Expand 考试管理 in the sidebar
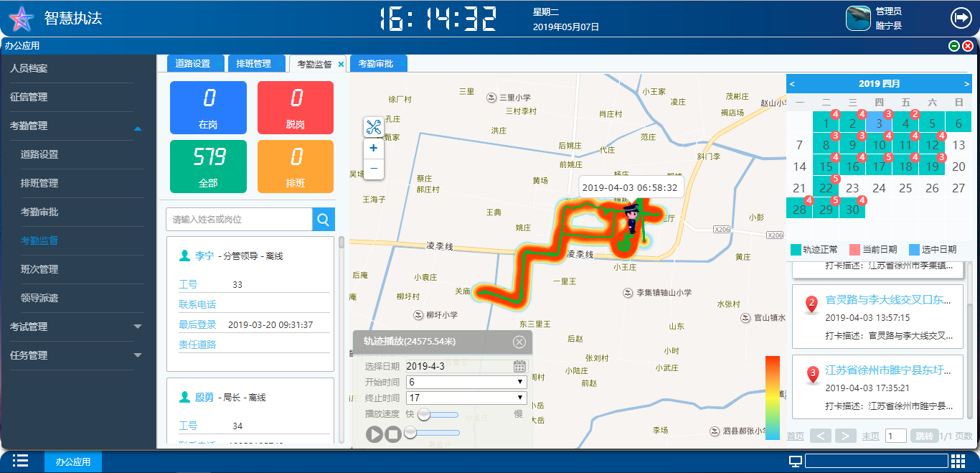 tap(138, 327)
